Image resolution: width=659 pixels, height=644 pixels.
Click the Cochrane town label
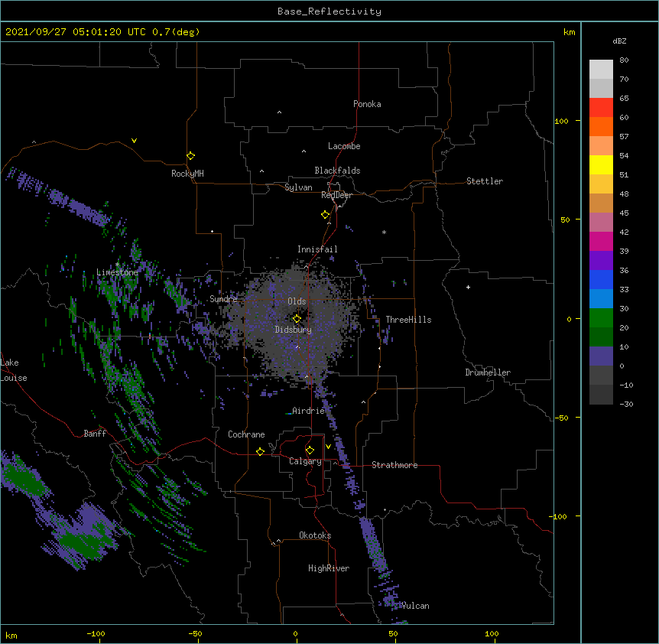pyautogui.click(x=246, y=434)
